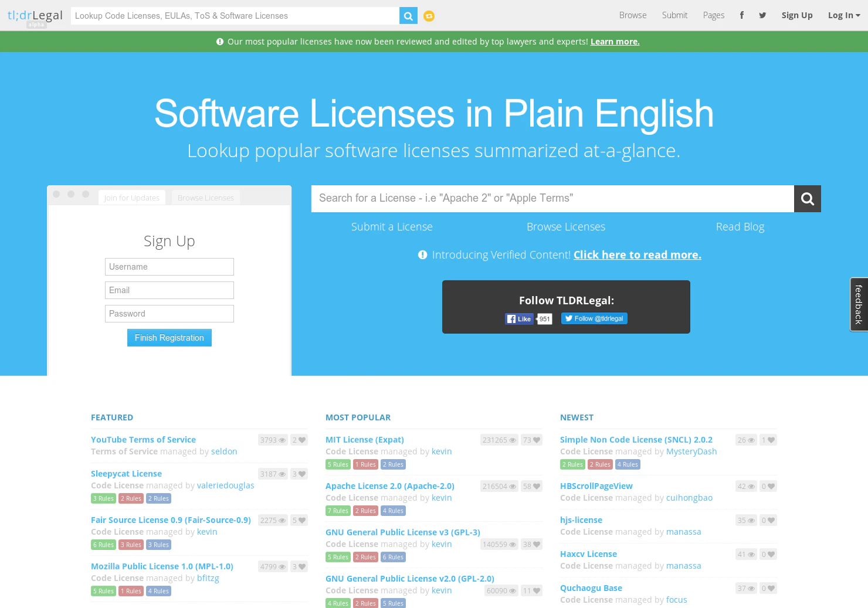
Task: Click view count badge for HBScrollPageView
Action: (747, 486)
